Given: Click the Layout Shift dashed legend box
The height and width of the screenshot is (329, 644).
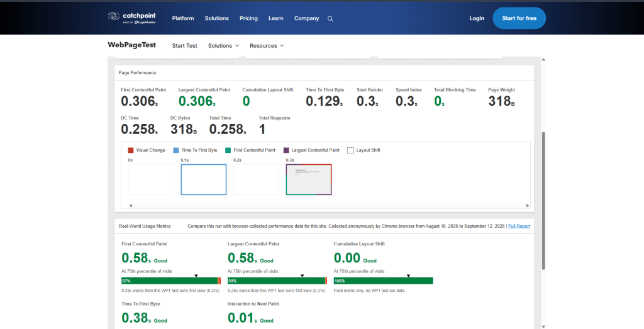Looking at the screenshot, I should [x=350, y=150].
